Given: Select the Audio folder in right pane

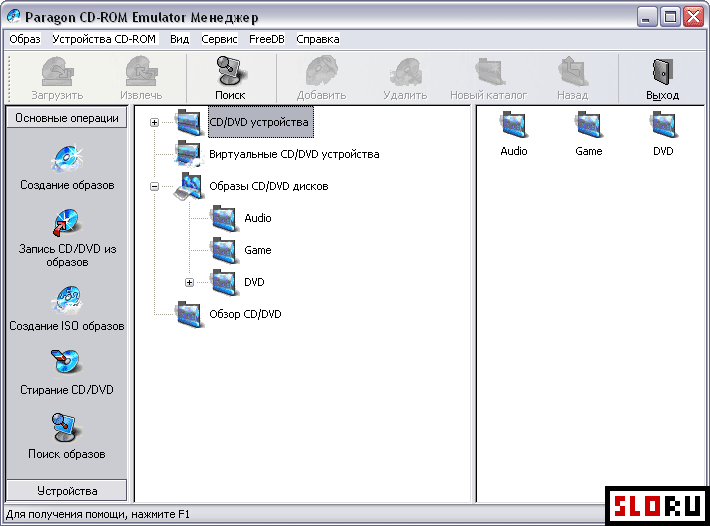Looking at the screenshot, I should [514, 125].
